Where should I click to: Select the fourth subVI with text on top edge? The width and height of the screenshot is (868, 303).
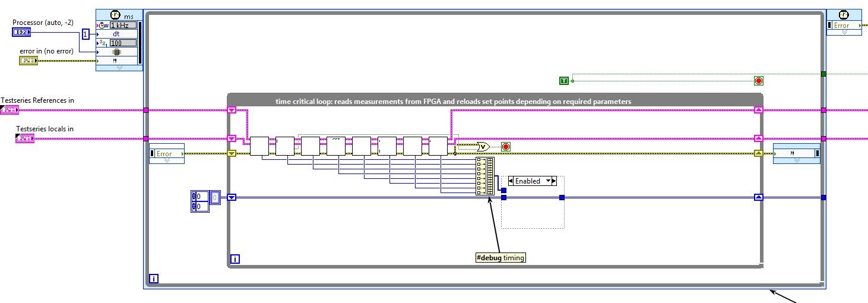336,146
